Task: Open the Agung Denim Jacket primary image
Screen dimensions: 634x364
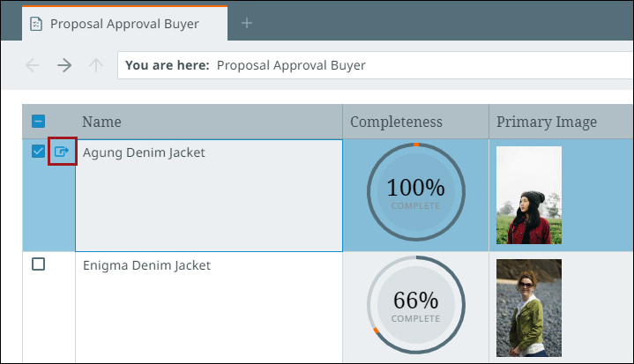Action: (529, 195)
